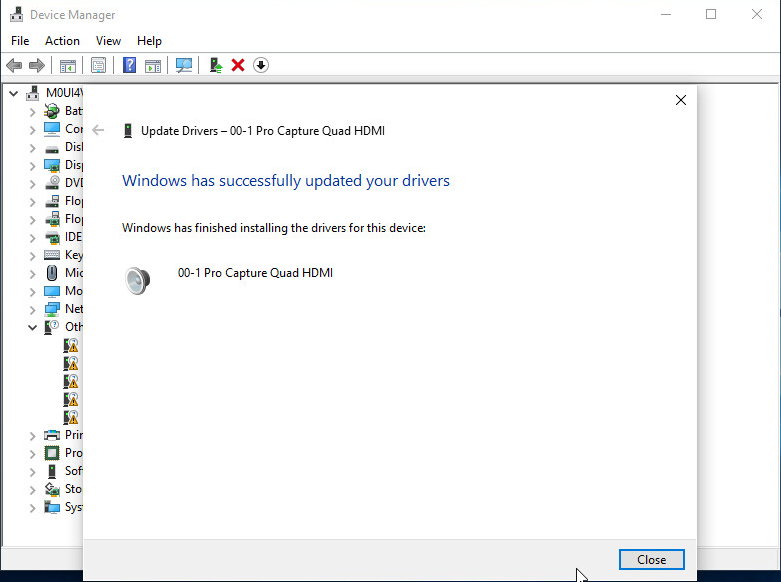This screenshot has width=781, height=582.
Task: Collapse the Other devices tree node
Action: (32, 327)
